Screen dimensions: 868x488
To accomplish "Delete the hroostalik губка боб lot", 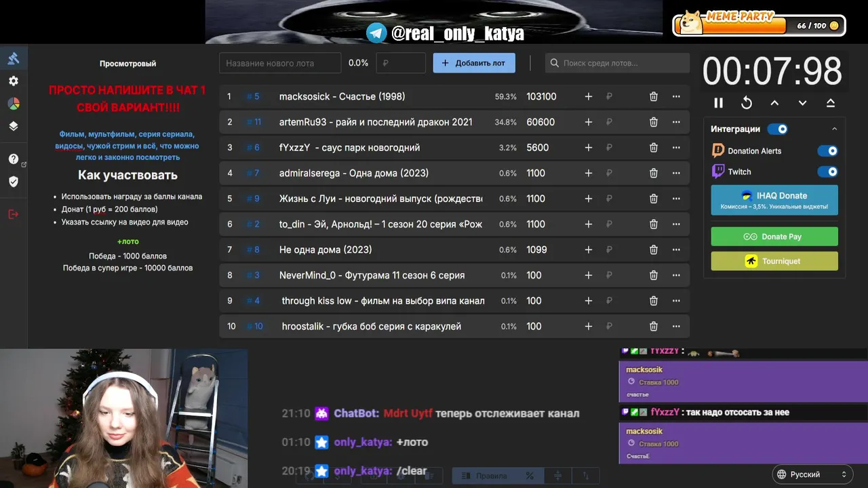I will click(x=654, y=327).
